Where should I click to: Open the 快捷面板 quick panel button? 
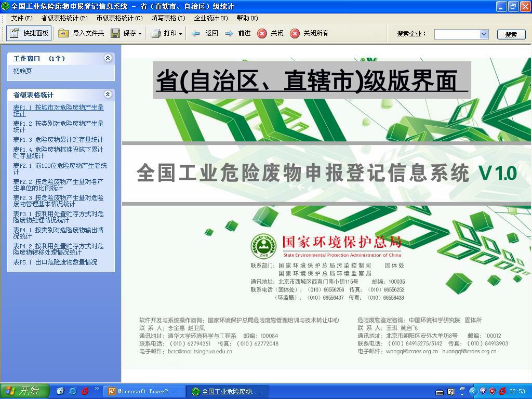point(29,33)
